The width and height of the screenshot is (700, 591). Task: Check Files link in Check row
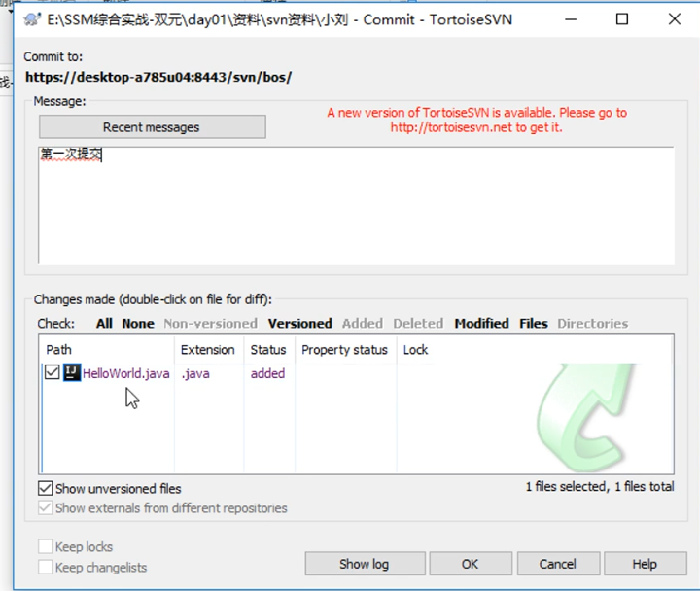click(x=534, y=323)
